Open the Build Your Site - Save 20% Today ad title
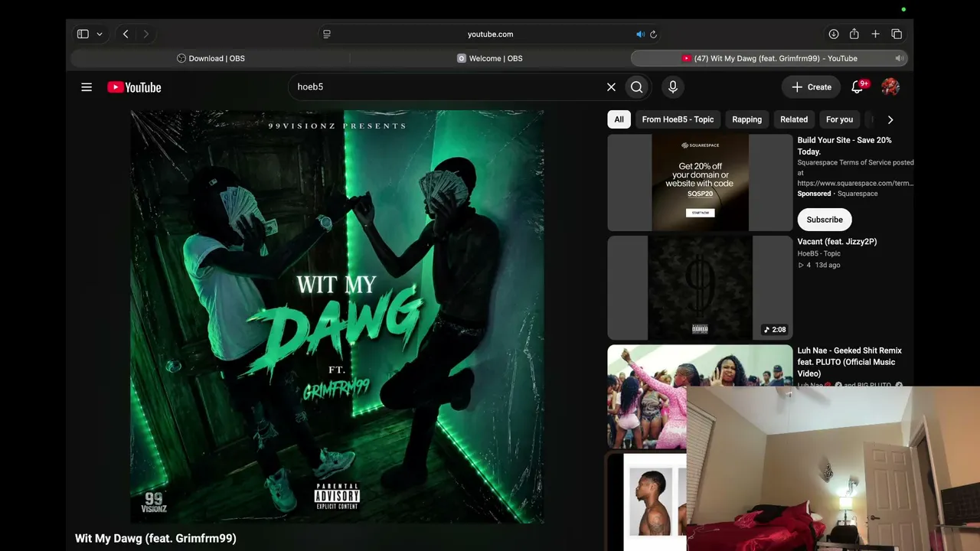This screenshot has height=551, width=980. click(844, 145)
